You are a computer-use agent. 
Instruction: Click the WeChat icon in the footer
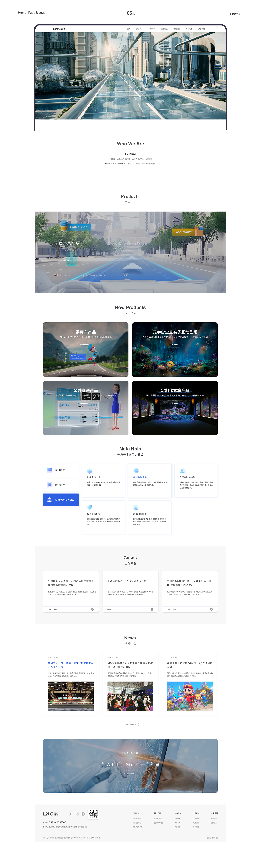(x=83, y=814)
